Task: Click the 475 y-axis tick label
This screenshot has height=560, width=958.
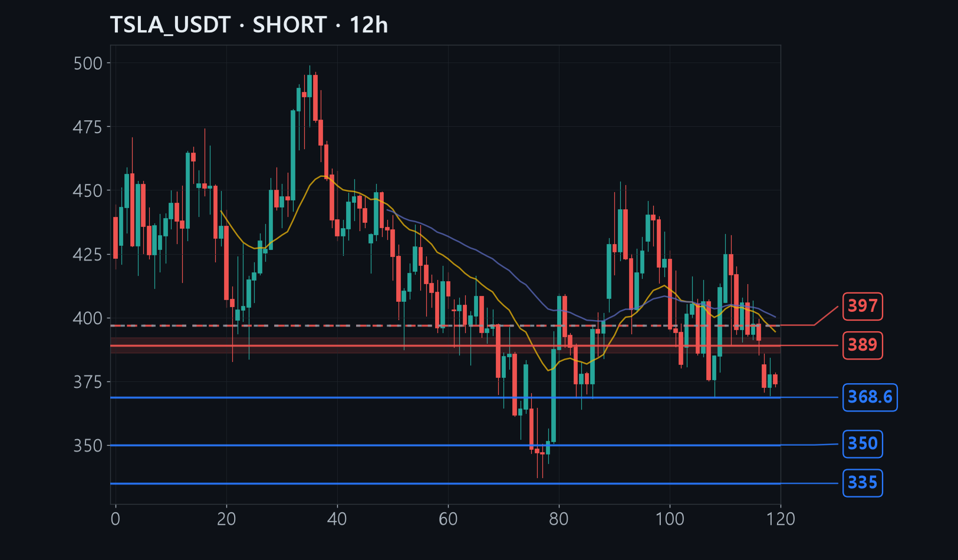Action: pos(88,127)
